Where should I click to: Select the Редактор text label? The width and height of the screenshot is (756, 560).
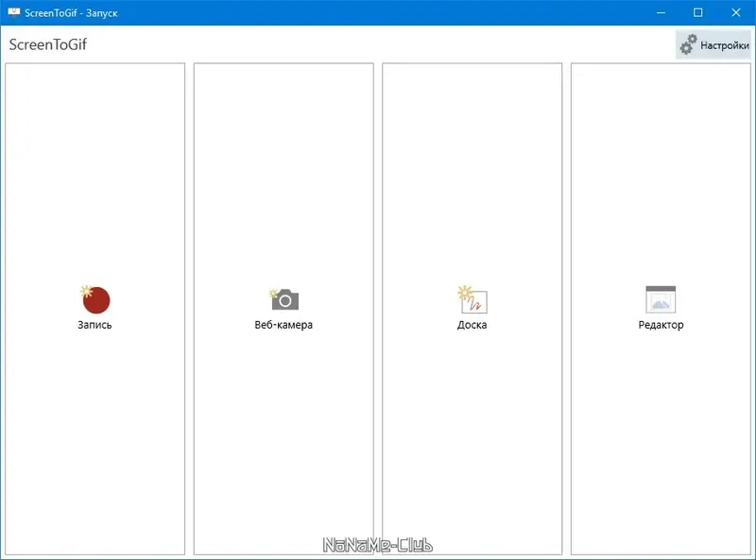(661, 325)
